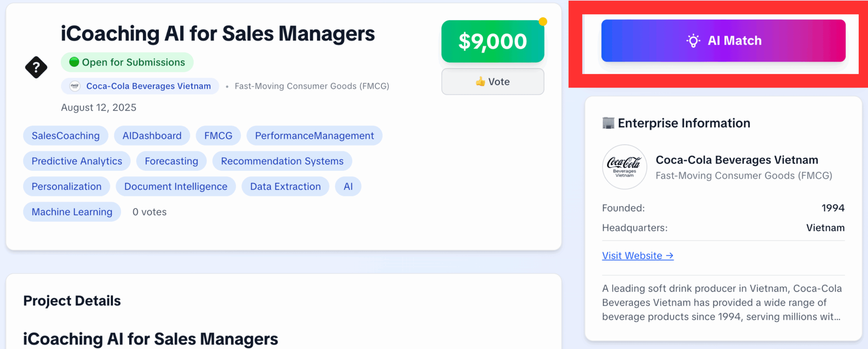Viewport: 868px width, 349px height.
Task: Click the green status dot
Action: pos(74,62)
